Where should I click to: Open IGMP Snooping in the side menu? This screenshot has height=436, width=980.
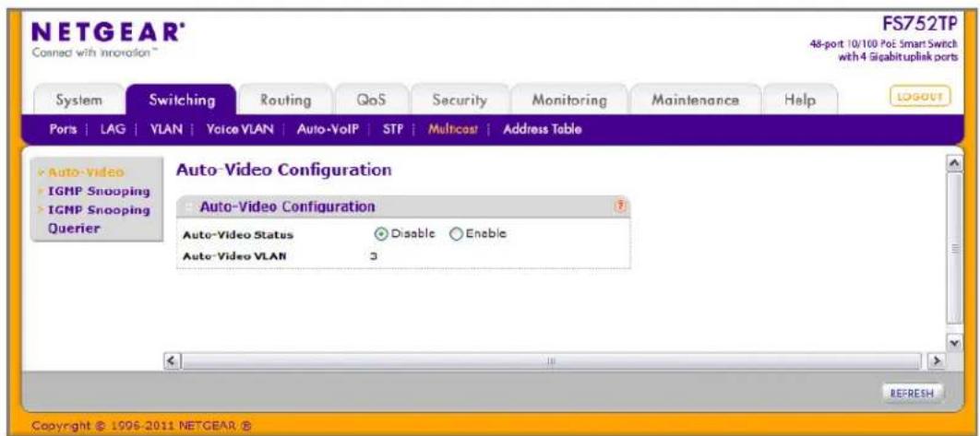(99, 191)
